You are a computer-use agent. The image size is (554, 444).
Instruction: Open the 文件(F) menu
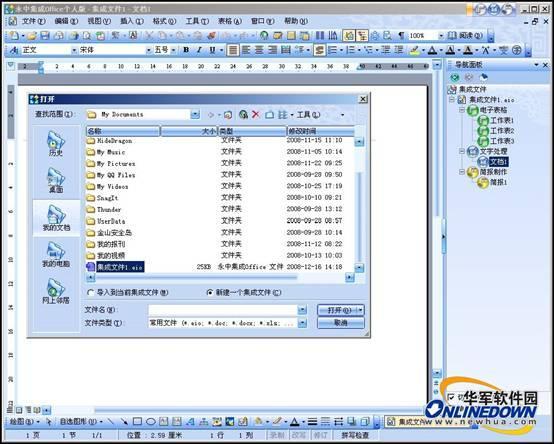tap(34, 21)
